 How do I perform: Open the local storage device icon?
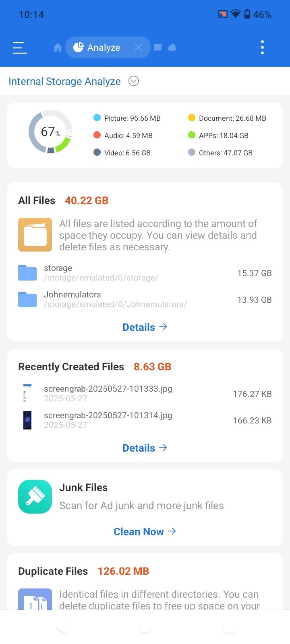pos(158,47)
